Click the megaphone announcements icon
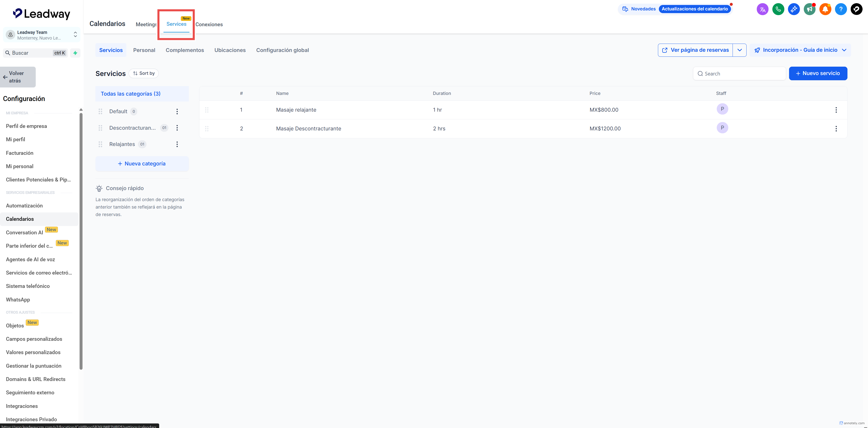This screenshot has height=428, width=868. tap(809, 9)
